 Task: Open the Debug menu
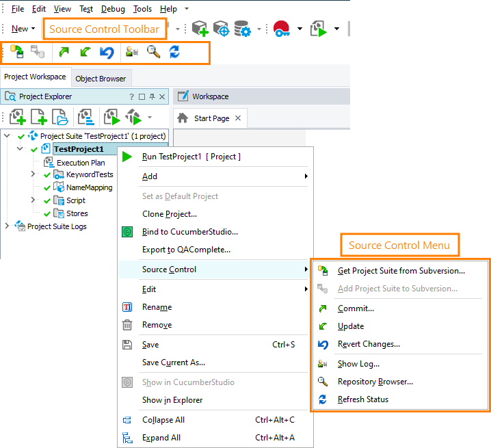[113, 9]
